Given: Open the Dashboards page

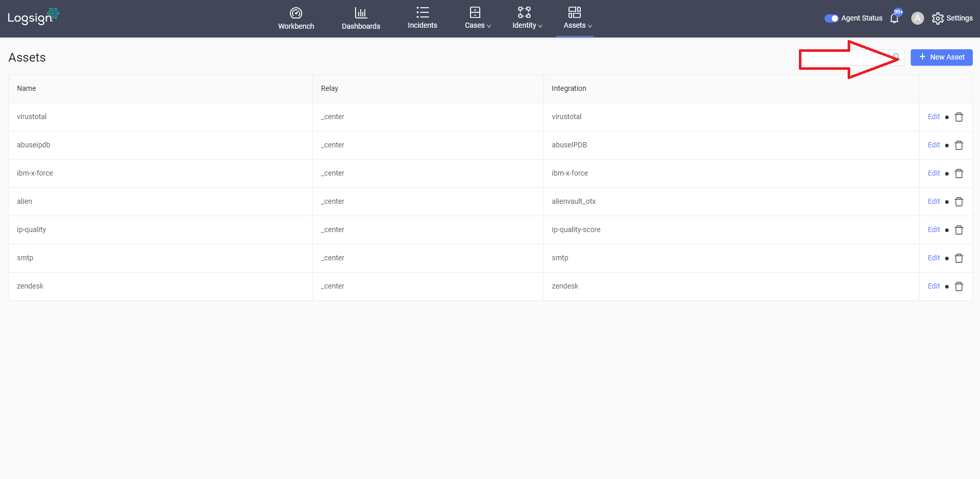Looking at the screenshot, I should 361,18.
